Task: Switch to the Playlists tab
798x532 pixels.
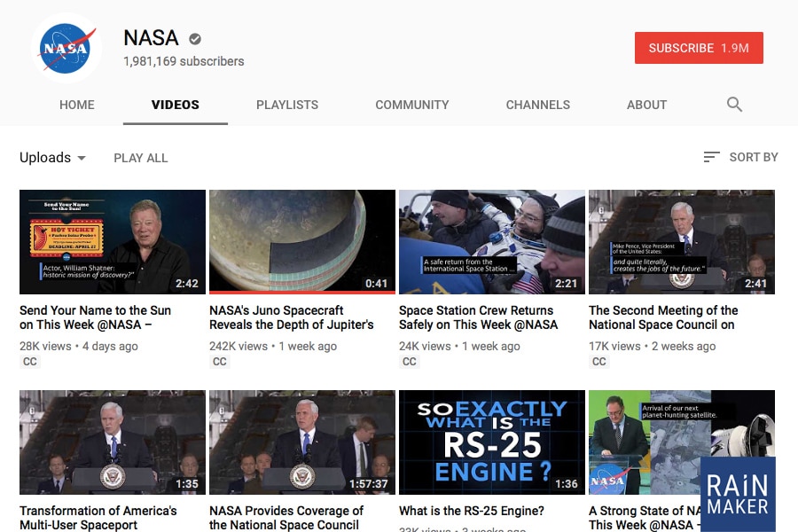Action: tap(287, 105)
